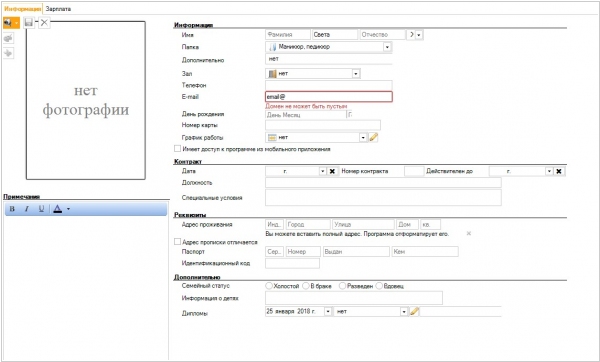Click the Улица address field
This screenshot has width=600, height=362.
tap(363, 224)
